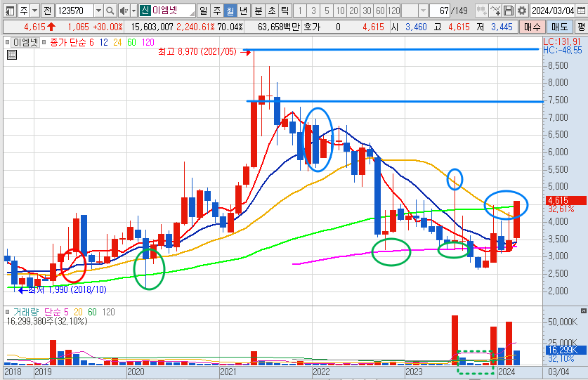This screenshot has width=588, height=380.
Task: Click the green 신 badge icon
Action: click(x=145, y=10)
